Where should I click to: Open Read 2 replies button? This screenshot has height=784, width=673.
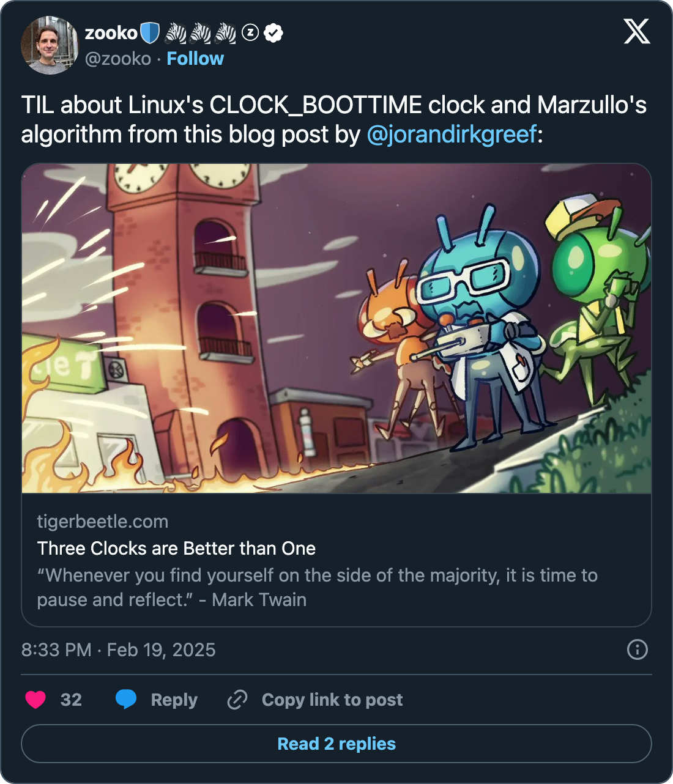point(336,744)
